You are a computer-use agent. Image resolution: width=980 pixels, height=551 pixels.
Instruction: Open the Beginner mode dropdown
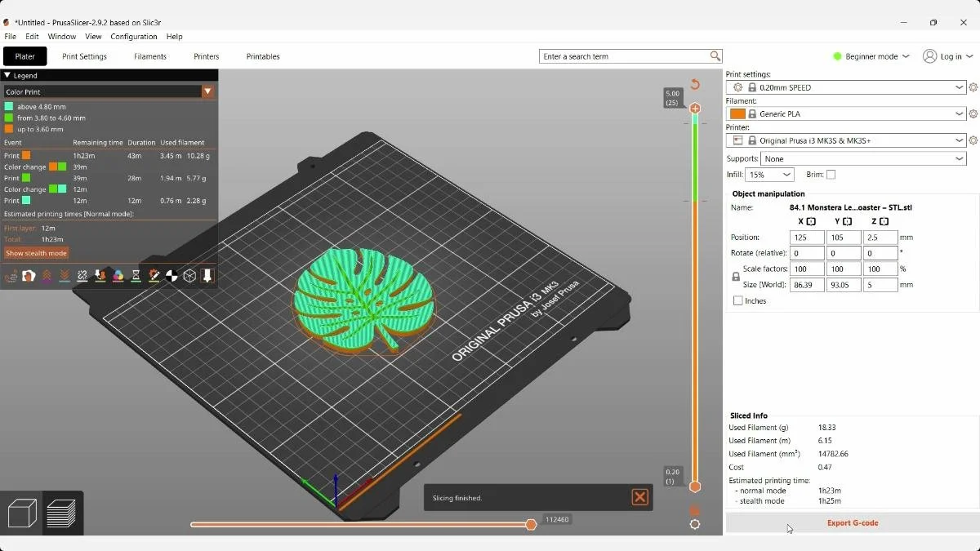point(871,56)
